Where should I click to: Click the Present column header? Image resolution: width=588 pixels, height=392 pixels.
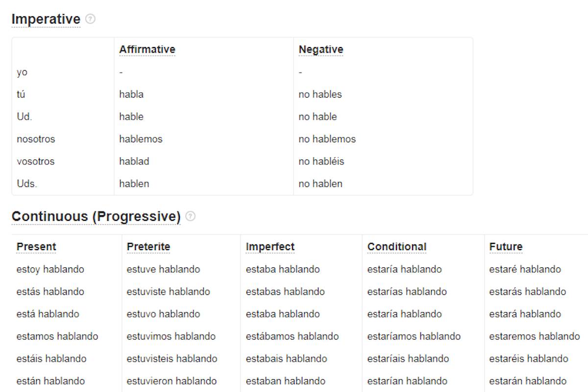coord(36,247)
